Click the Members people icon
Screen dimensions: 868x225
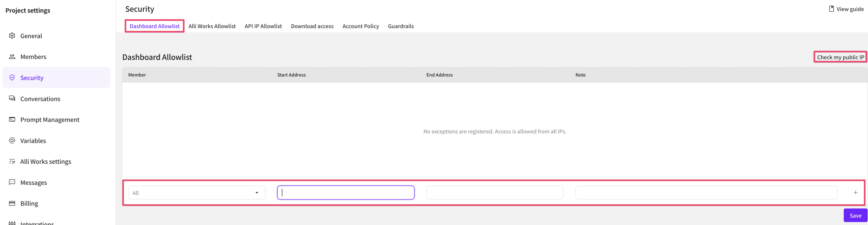(x=12, y=56)
